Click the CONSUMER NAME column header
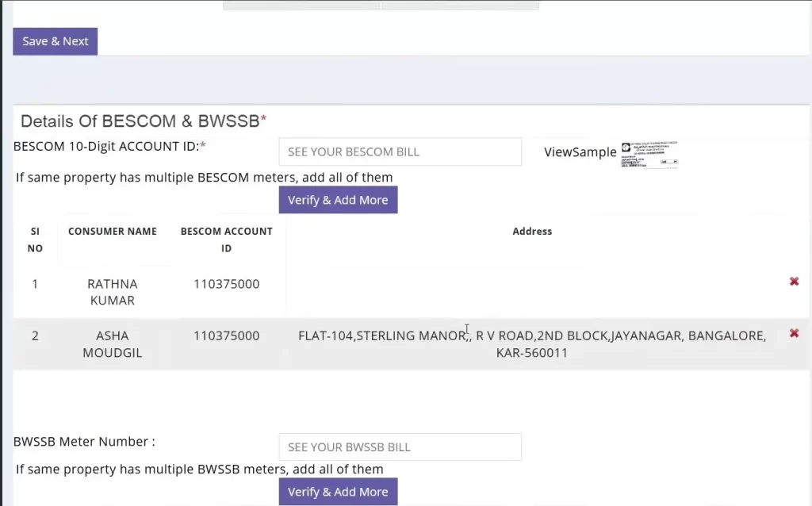The height and width of the screenshot is (506, 812). [x=113, y=232]
